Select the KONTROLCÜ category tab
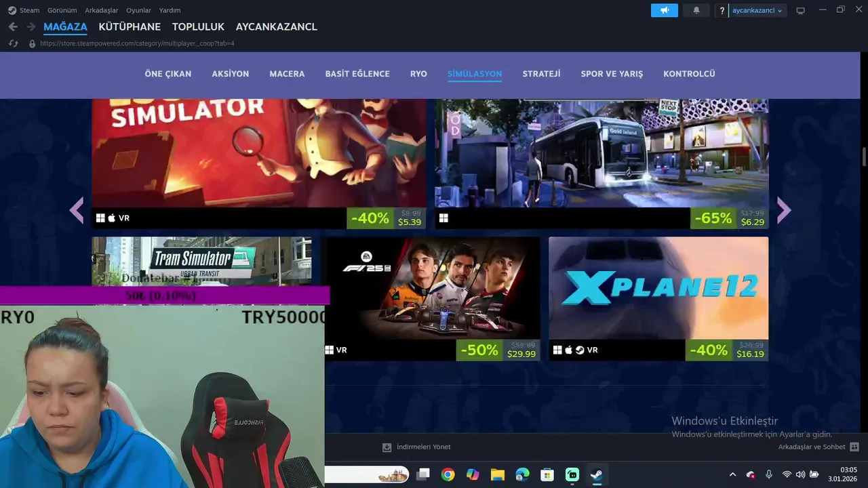868x488 pixels. click(x=689, y=73)
